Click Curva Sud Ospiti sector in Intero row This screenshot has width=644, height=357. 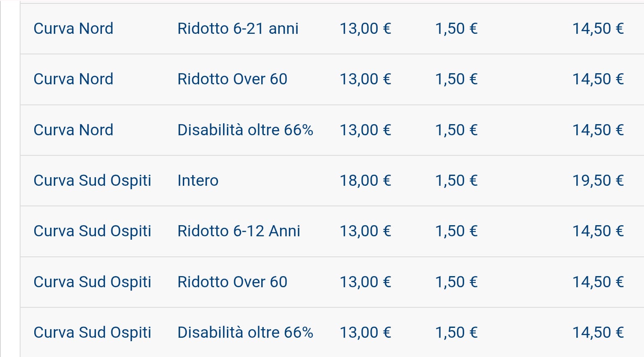(92, 181)
